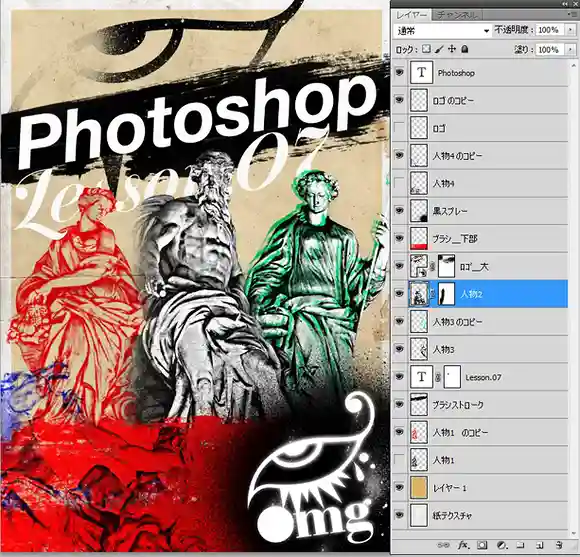The image size is (580, 557).
Task: Lock image pixels with brush icon
Action: [439, 49]
